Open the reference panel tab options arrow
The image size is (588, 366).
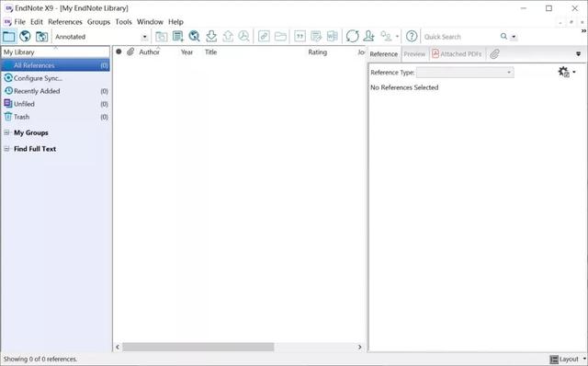click(x=578, y=54)
